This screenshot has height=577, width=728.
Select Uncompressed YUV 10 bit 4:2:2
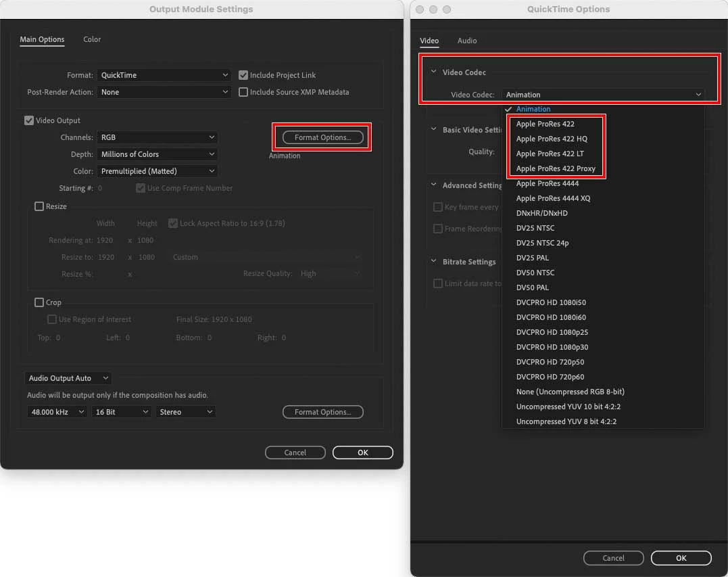pos(603,407)
